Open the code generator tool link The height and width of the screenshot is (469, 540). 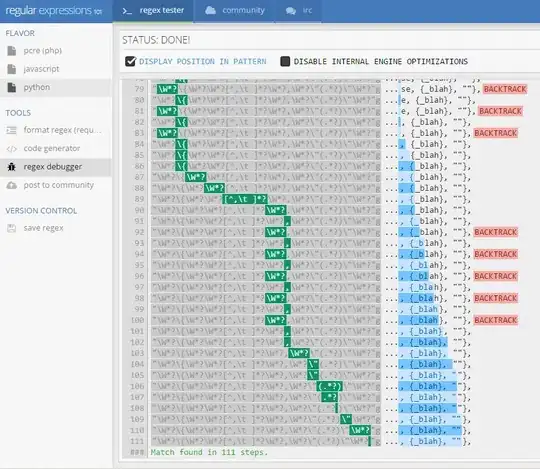click(52, 148)
